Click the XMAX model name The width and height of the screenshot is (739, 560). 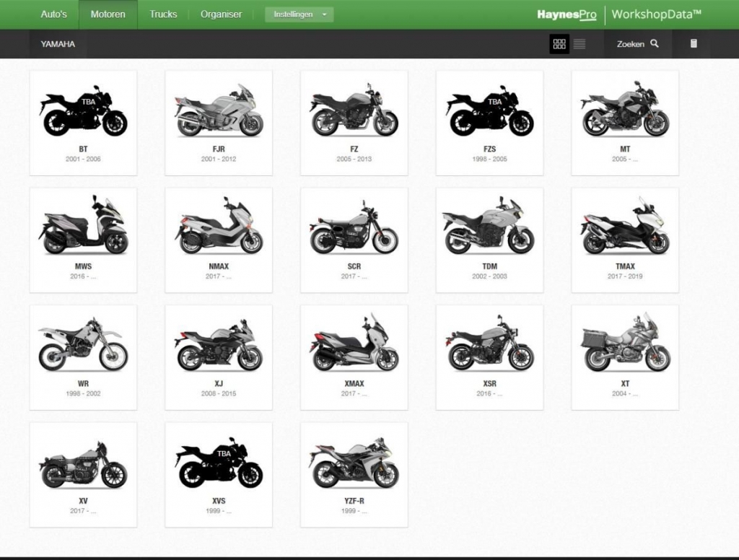[x=354, y=384]
